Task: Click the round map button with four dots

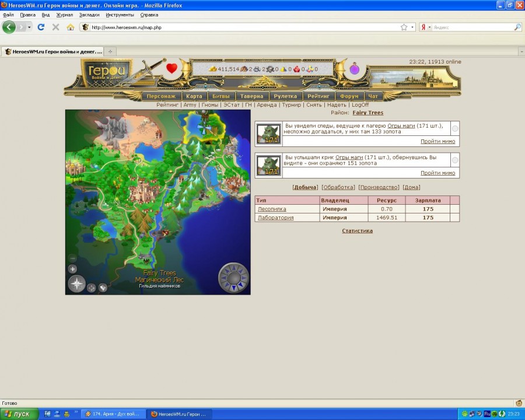Action: (x=92, y=288)
